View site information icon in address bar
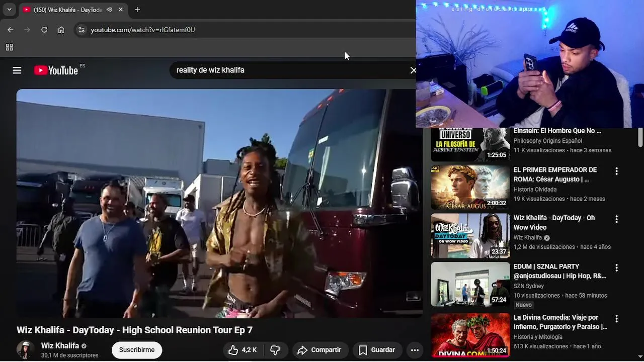 (x=81, y=30)
